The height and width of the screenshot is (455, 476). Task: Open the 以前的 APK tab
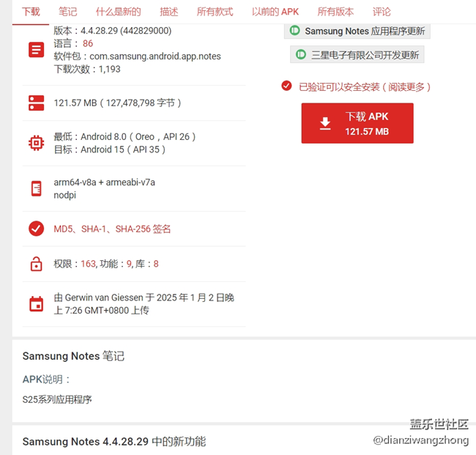pyautogui.click(x=275, y=12)
